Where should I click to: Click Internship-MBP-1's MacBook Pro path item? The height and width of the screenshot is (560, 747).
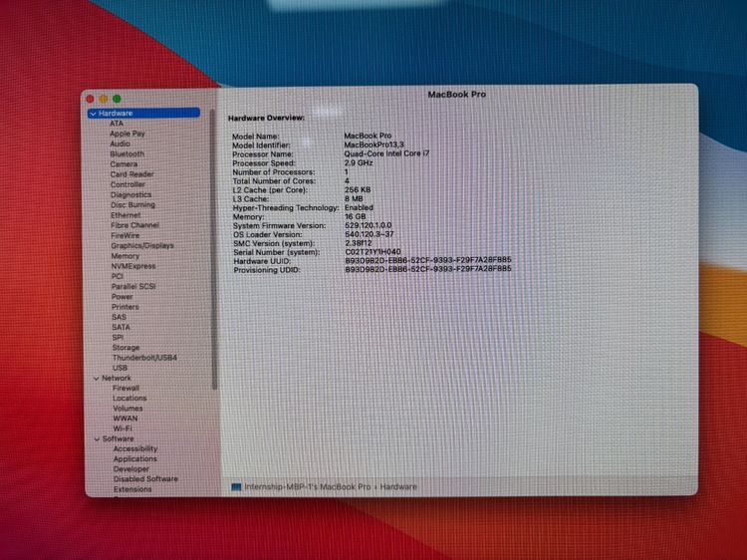pos(308,487)
